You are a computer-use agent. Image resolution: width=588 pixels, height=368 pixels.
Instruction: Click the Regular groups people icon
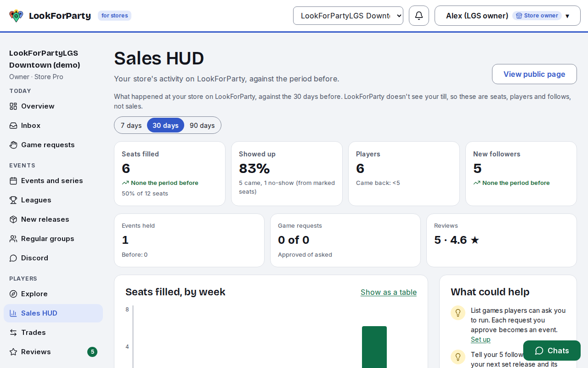(x=13, y=239)
